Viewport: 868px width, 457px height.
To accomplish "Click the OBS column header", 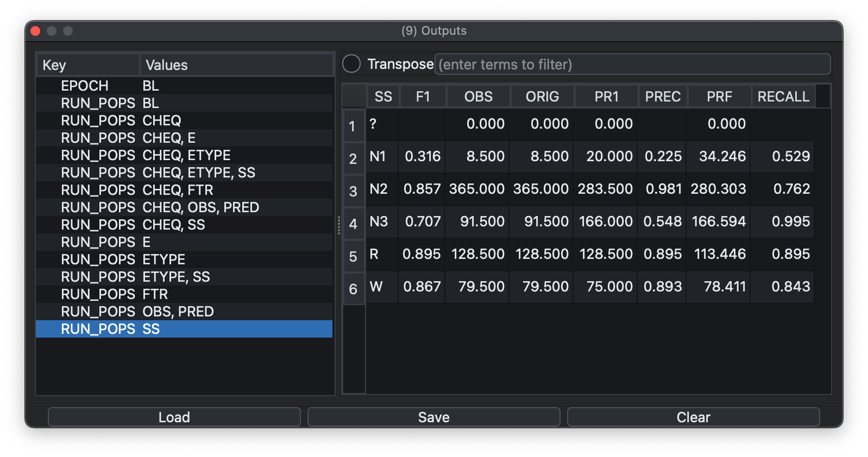I will (478, 97).
